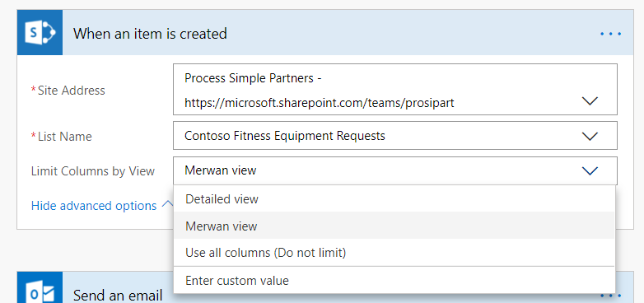This screenshot has width=644, height=303.
Task: Click the Contoso Fitness Equipment Requests field
Action: coord(395,136)
